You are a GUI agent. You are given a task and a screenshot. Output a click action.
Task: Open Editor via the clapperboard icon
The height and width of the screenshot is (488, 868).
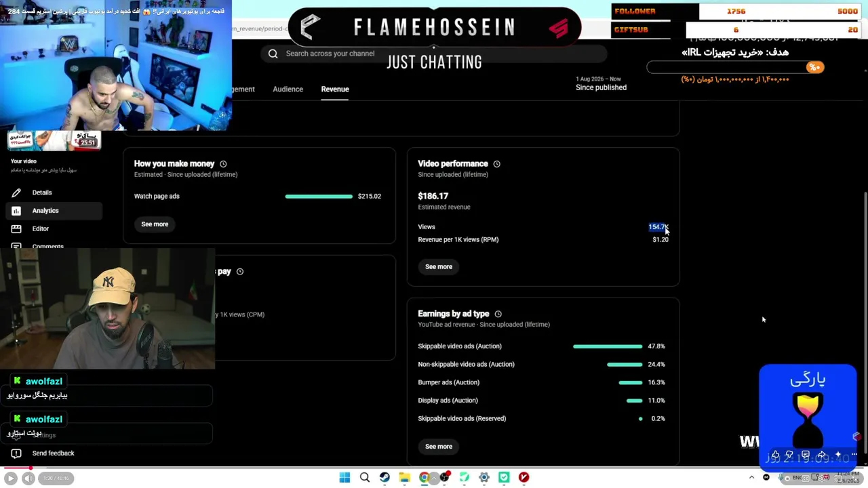[16, 229]
